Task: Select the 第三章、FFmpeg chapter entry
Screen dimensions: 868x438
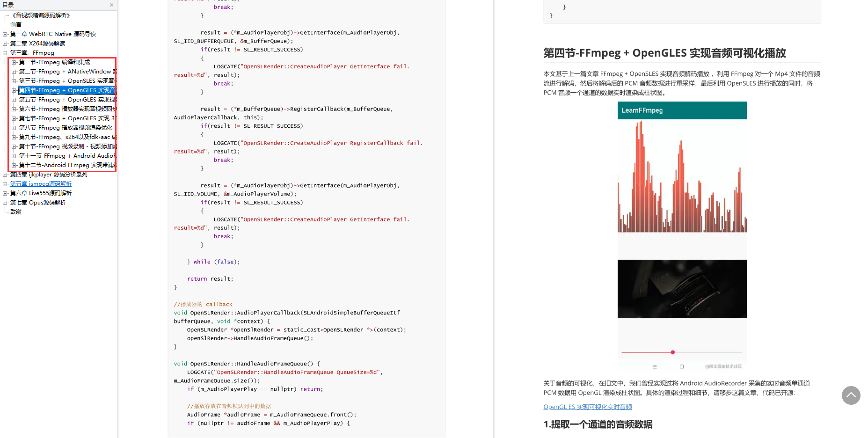Action: tap(32, 53)
